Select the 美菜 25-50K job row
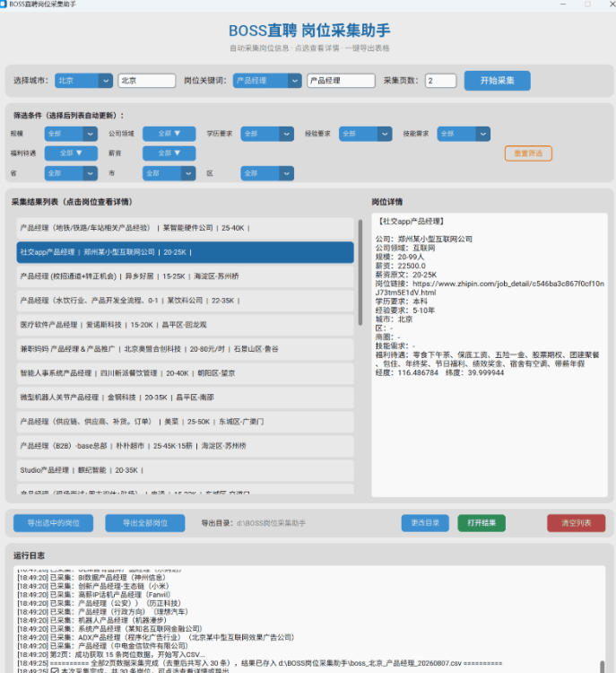This screenshot has width=616, height=673. click(185, 422)
